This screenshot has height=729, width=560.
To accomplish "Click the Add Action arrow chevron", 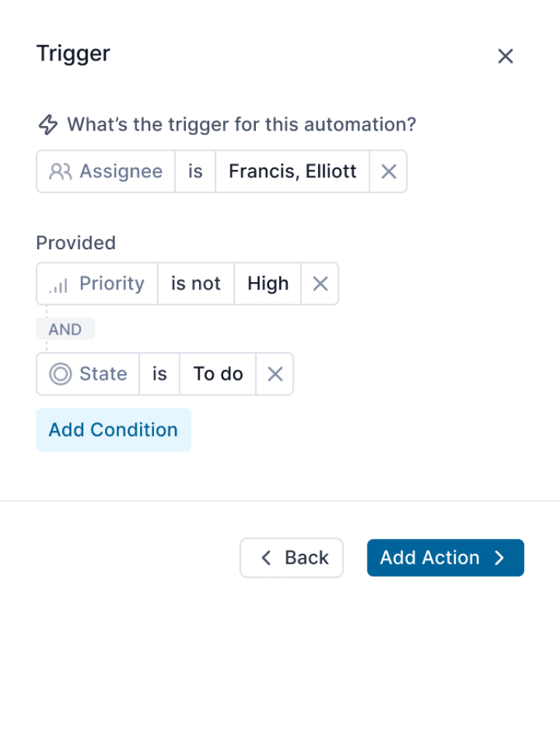I will 499,558.
